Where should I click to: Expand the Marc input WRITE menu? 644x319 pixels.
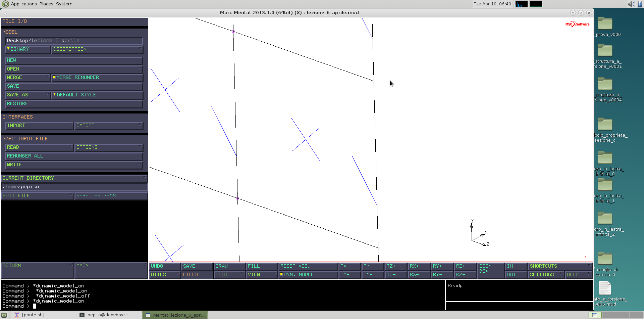[74, 165]
